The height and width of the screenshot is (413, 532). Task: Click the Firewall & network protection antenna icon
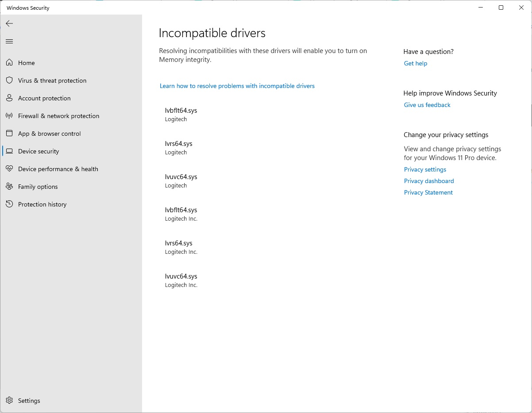click(x=9, y=116)
